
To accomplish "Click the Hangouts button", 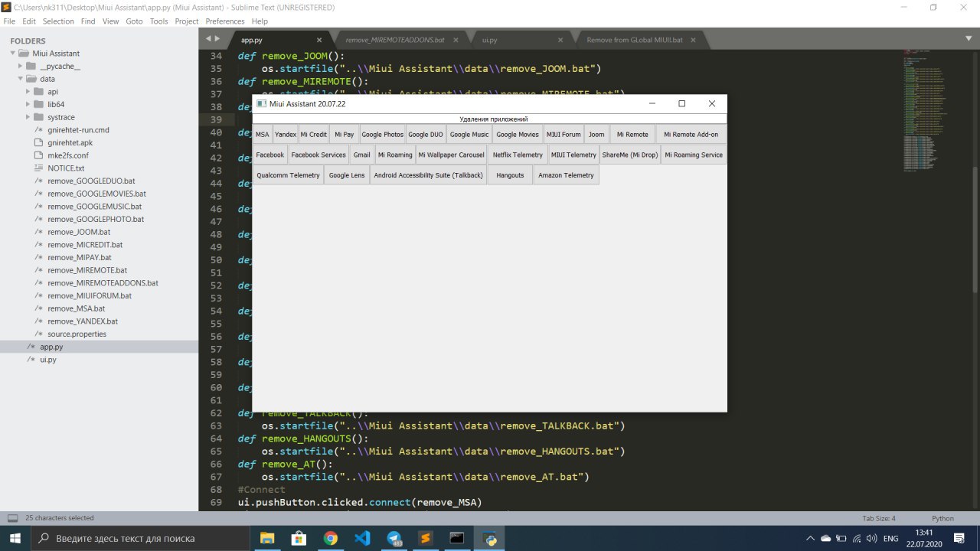I will [510, 175].
